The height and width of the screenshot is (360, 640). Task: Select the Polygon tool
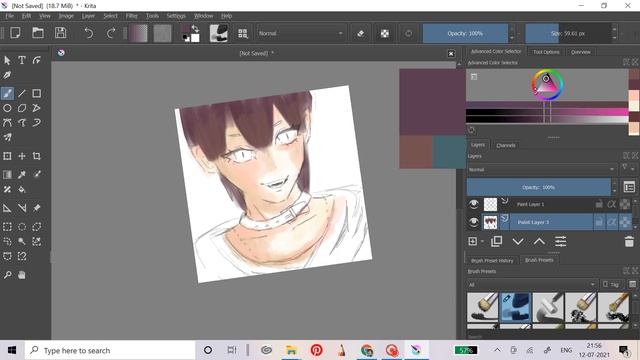22,108
